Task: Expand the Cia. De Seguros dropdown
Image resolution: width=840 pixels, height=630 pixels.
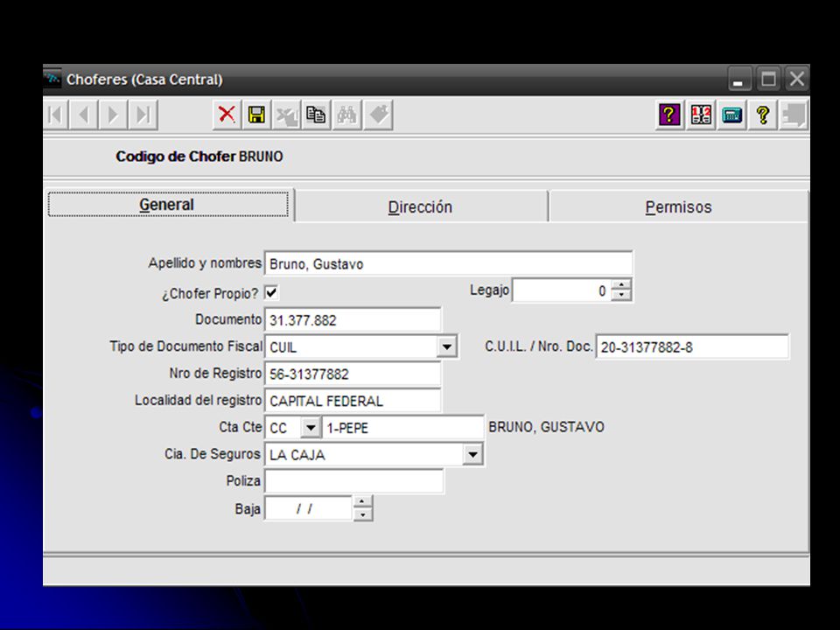Action: coord(472,454)
